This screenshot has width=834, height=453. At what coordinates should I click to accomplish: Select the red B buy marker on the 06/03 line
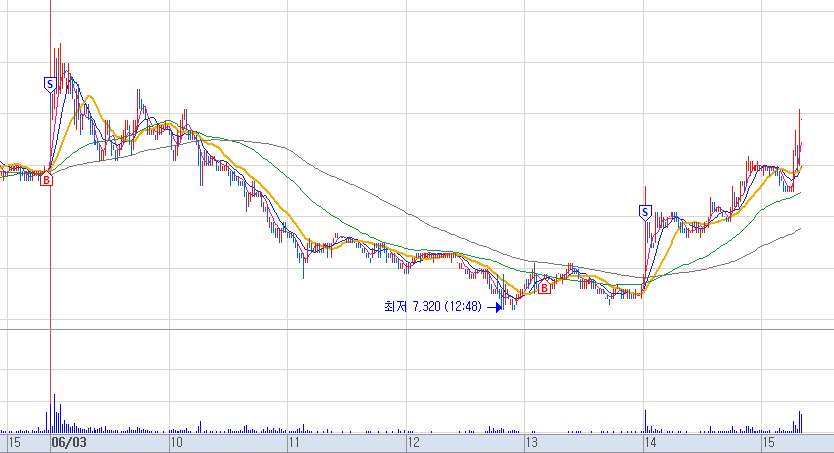click(x=47, y=180)
